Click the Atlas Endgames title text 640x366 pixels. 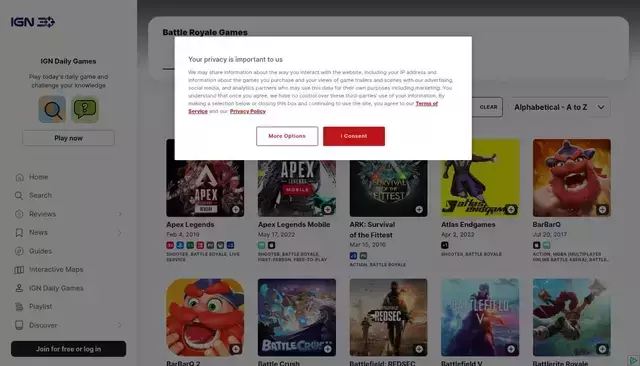point(468,224)
